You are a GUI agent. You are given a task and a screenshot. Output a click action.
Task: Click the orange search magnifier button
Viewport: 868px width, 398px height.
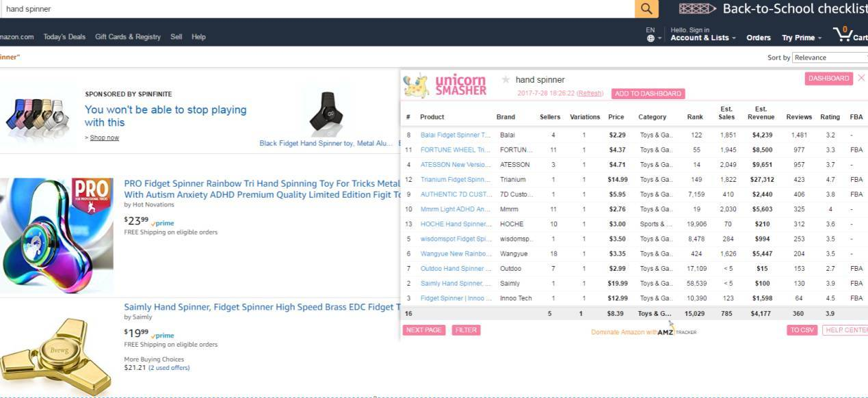click(646, 9)
